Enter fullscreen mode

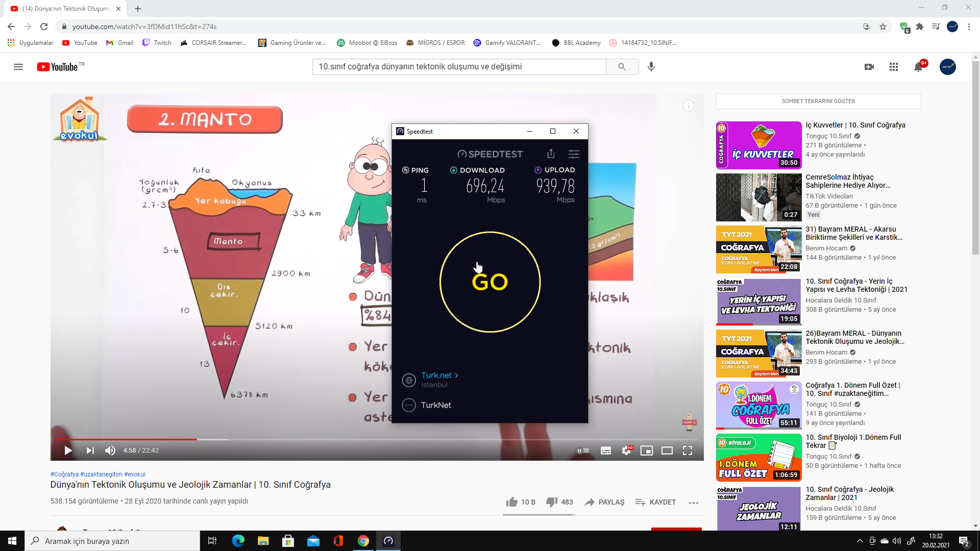pyautogui.click(x=688, y=450)
